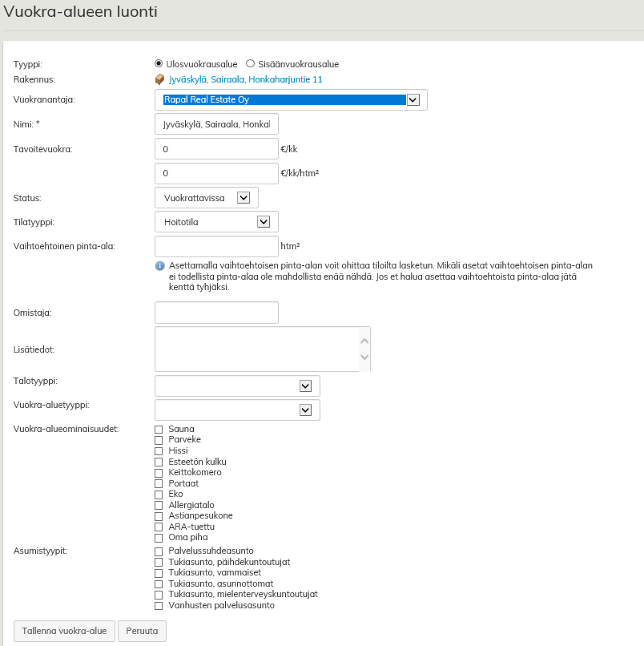Open the Jyväskylä, Sairaala, Honkaharjuntie 11 link
The width and height of the screenshot is (644, 646).
tap(246, 79)
